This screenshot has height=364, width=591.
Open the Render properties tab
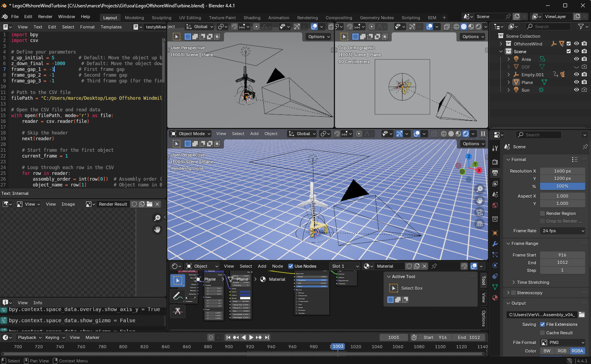495,162
